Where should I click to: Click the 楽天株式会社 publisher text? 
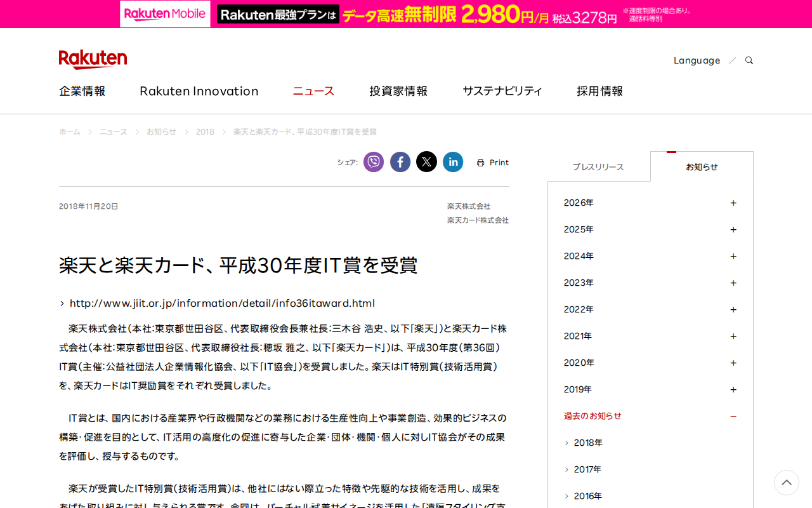469,206
